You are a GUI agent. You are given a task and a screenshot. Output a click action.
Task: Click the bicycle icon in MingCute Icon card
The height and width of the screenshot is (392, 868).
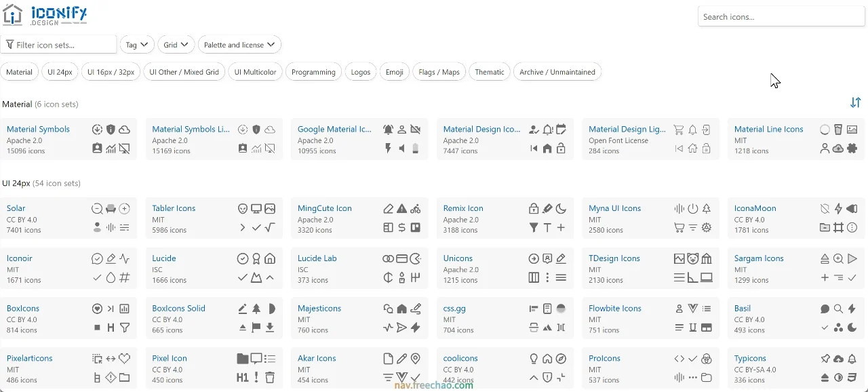(415, 209)
